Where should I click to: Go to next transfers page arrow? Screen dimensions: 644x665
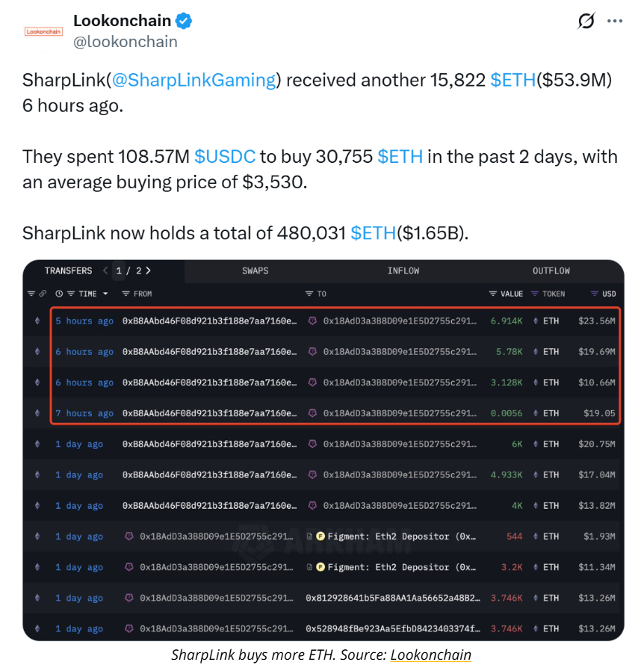click(x=148, y=270)
